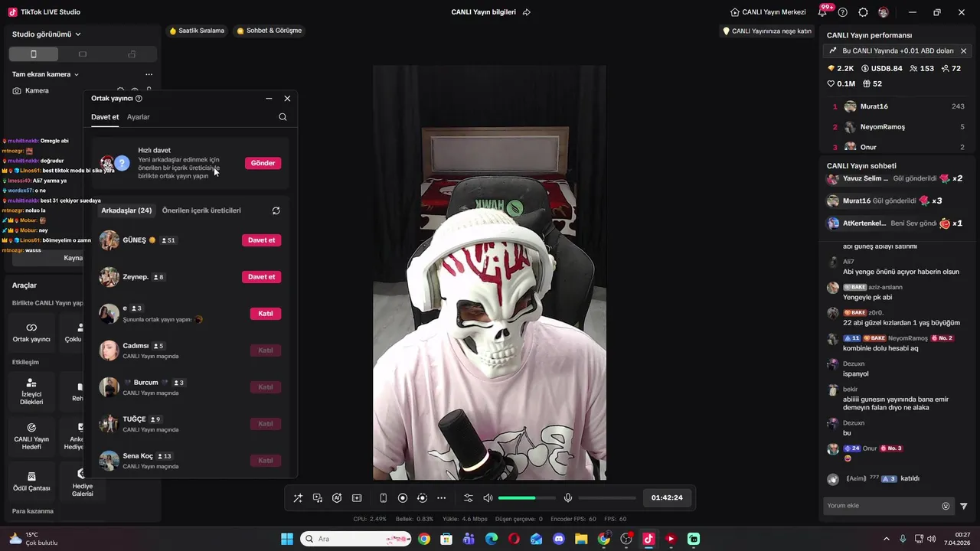Select portrait phone layout mode
980x551 pixels.
pyautogui.click(x=33, y=54)
